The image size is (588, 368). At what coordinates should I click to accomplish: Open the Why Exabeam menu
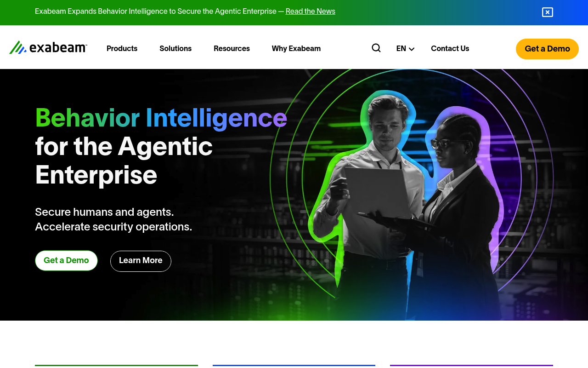tap(296, 49)
